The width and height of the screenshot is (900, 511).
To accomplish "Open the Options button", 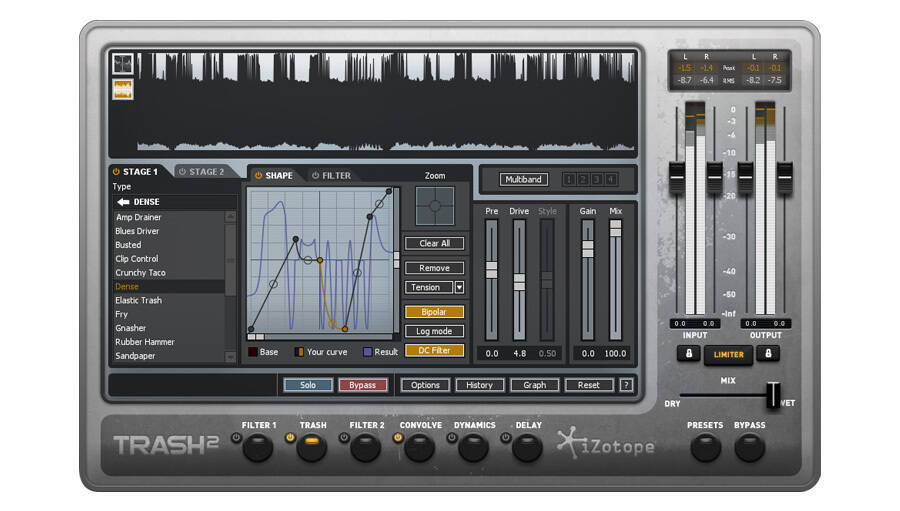I will click(x=425, y=385).
